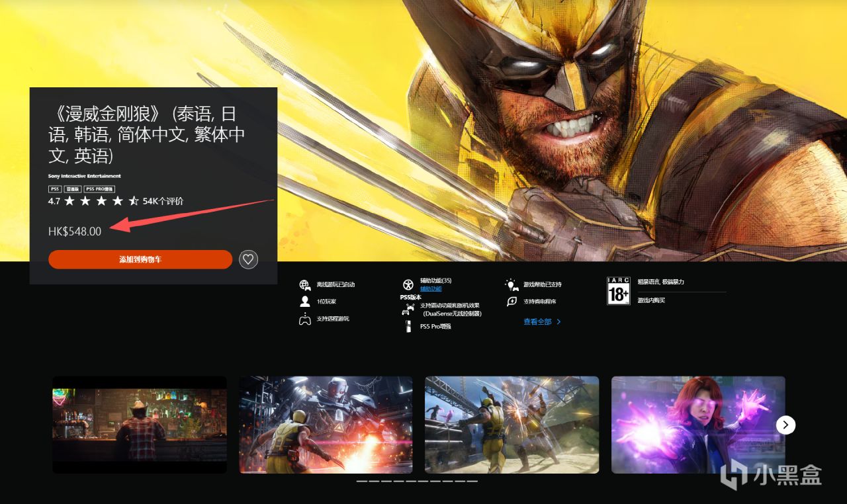Viewport: 847px width, 504px height.
Task: Click the offline play globe icon
Action: pos(305,285)
